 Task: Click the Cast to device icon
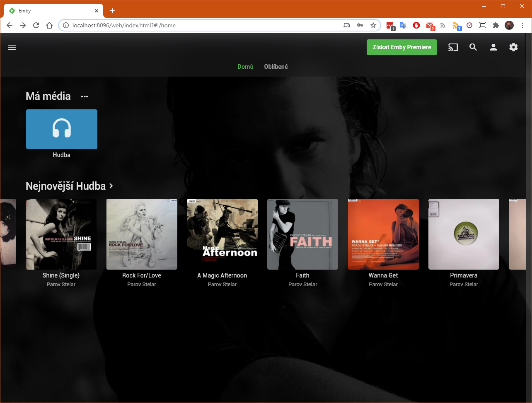pos(453,47)
